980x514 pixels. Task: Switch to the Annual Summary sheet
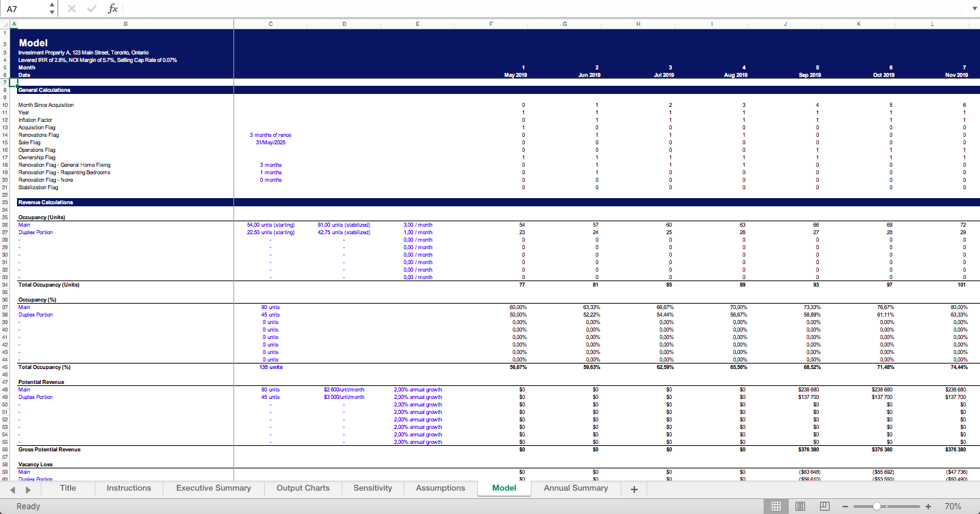pos(576,488)
